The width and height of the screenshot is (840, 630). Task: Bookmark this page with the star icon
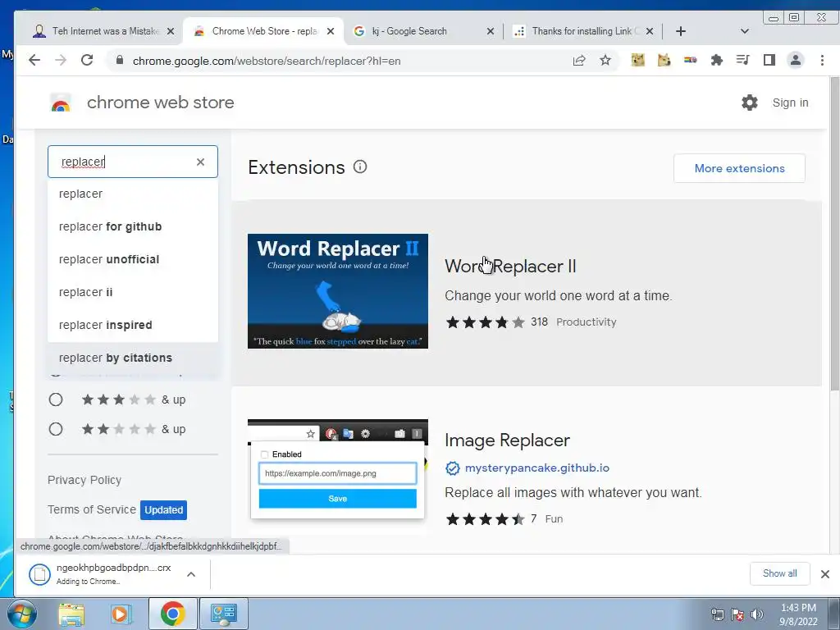(605, 61)
